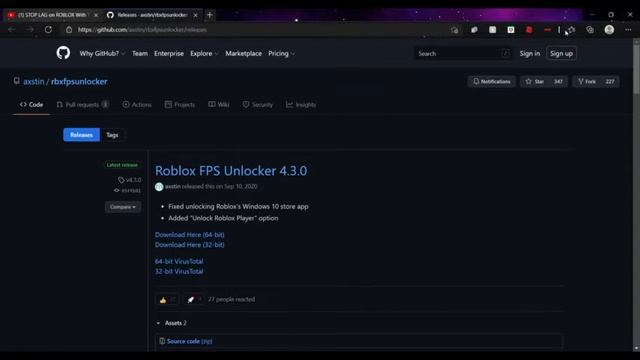The width and height of the screenshot is (640, 360).
Task: Expand the Why GitHub? dropdown
Action: coord(102,53)
